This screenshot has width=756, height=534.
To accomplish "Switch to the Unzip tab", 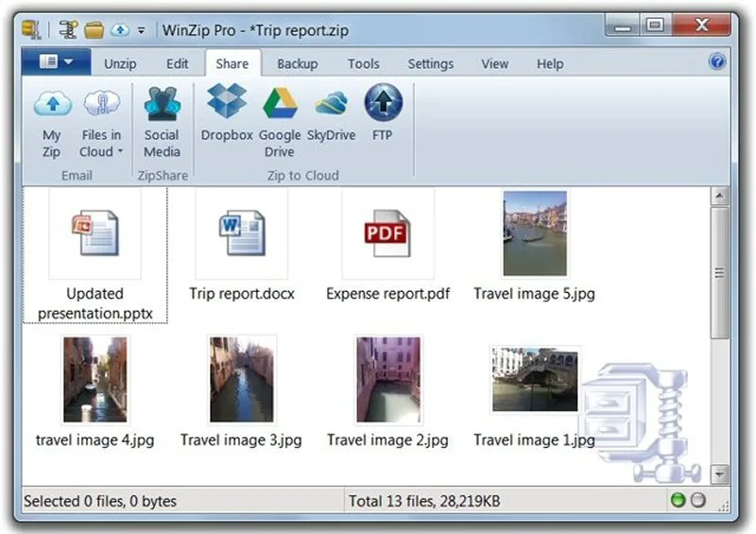I will point(120,63).
